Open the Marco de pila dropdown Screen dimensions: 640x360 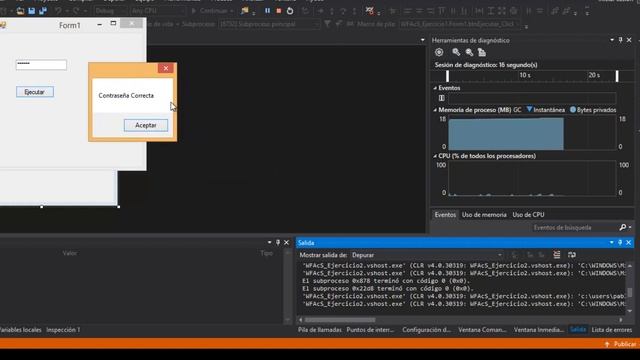click(460, 24)
